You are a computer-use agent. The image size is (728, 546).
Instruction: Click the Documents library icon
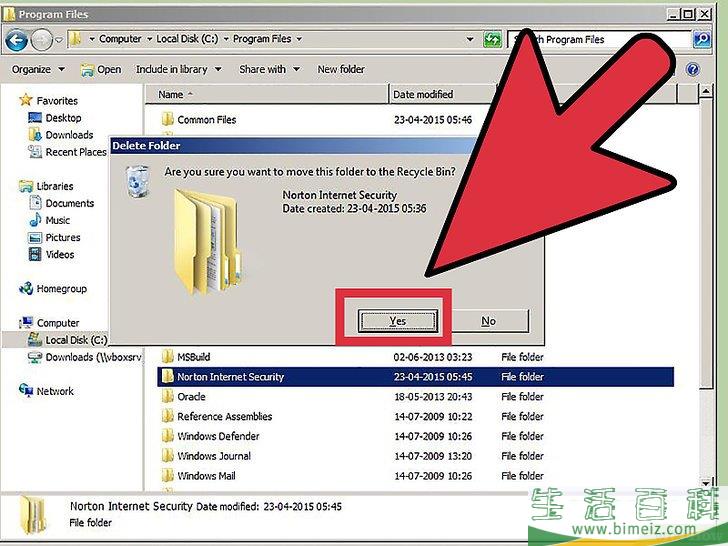[x=35, y=203]
